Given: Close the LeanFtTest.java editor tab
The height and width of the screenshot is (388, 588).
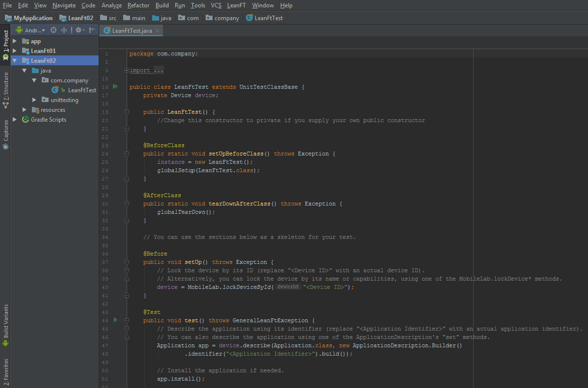Looking at the screenshot, I should [x=157, y=29].
